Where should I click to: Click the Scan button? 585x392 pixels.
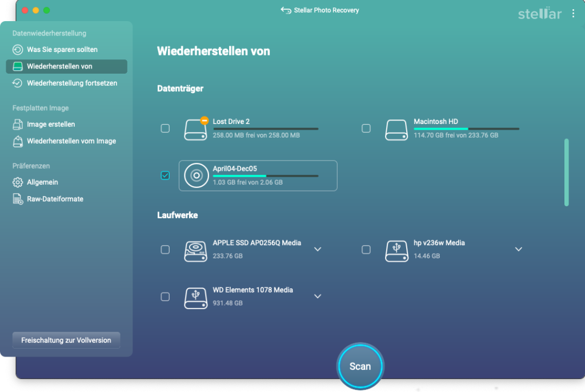coord(360,366)
